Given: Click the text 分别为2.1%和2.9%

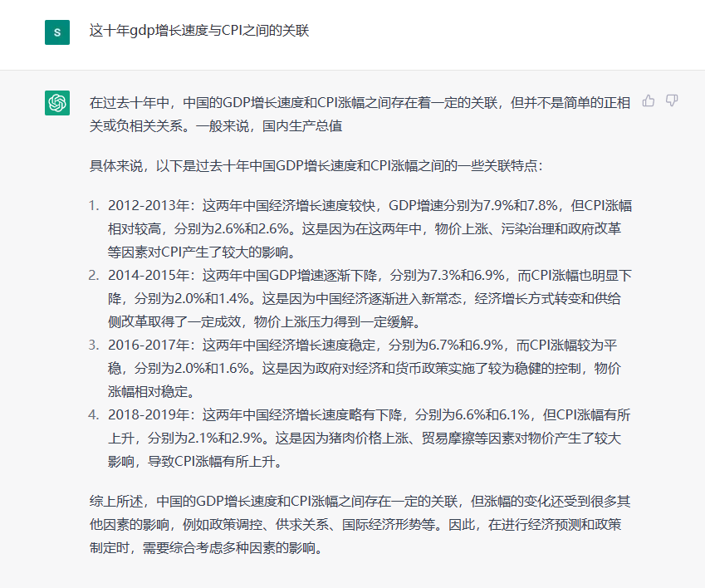Looking at the screenshot, I should click(x=205, y=438).
